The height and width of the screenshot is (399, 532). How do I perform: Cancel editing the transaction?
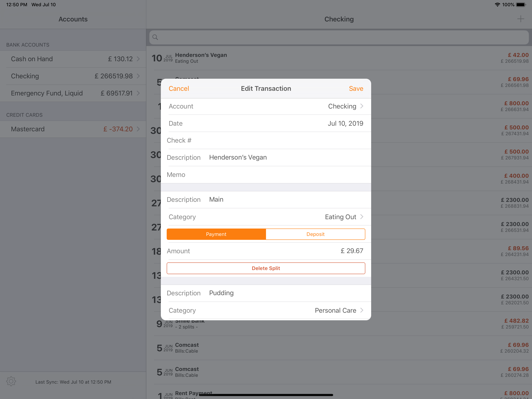click(x=179, y=89)
